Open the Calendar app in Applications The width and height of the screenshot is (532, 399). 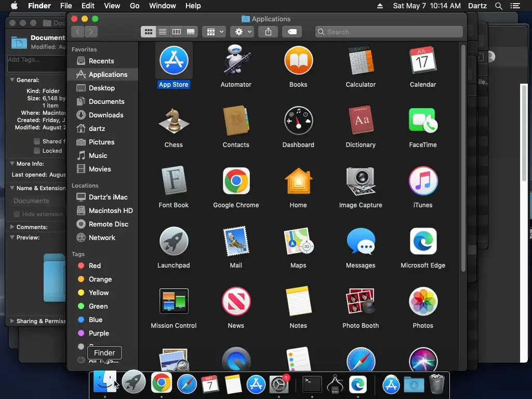click(423, 60)
